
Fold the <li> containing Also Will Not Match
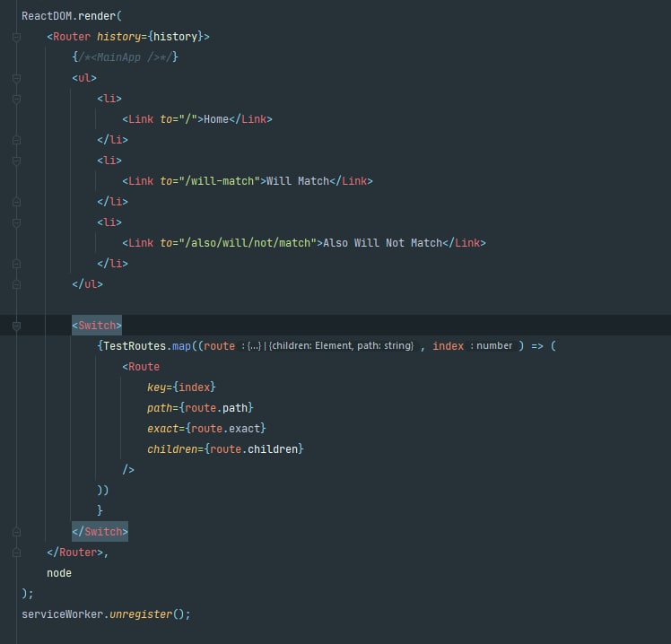pyautogui.click(x=17, y=223)
